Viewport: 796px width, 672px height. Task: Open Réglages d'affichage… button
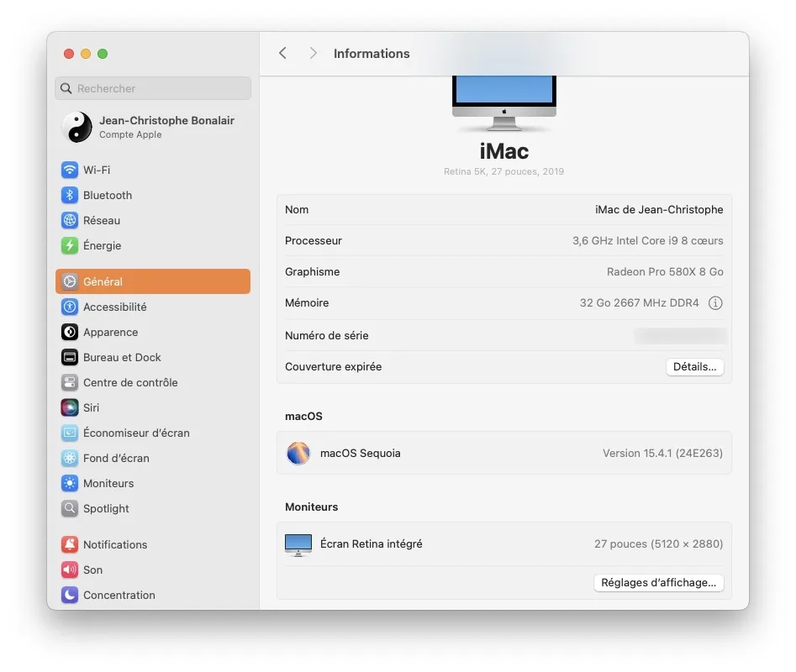tap(658, 583)
